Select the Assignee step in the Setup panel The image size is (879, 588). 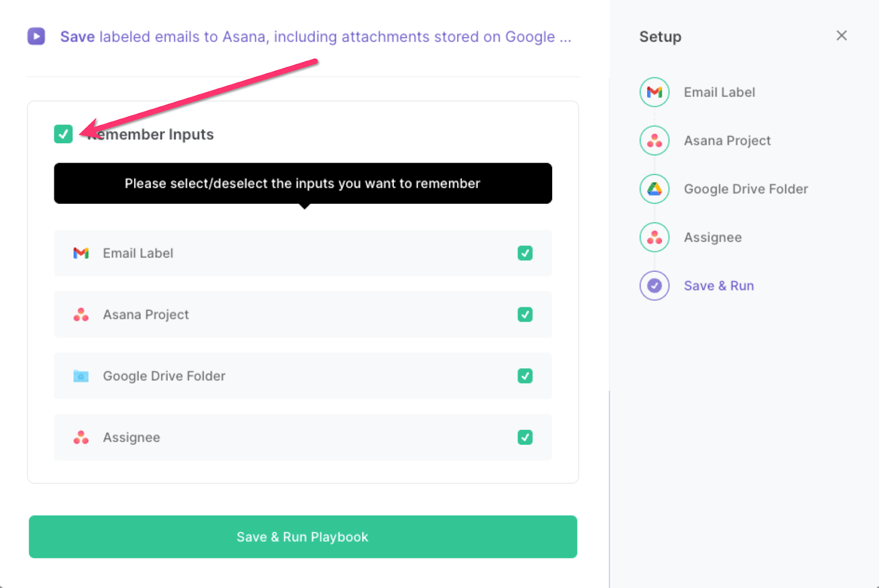tap(712, 237)
